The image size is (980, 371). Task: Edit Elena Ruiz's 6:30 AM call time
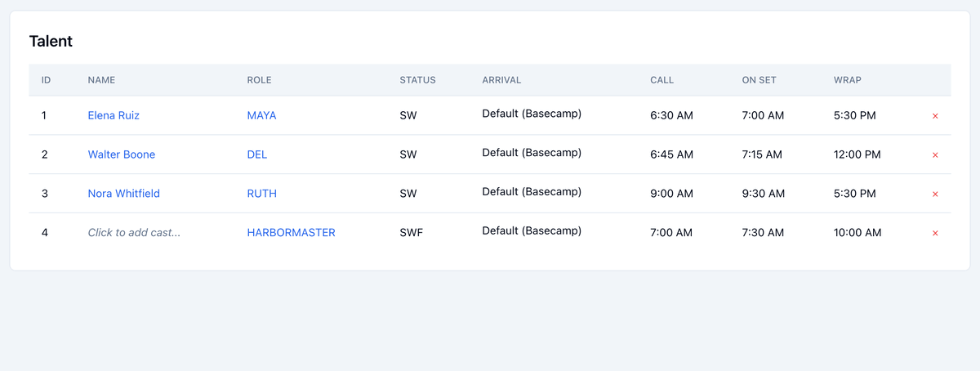tap(672, 115)
